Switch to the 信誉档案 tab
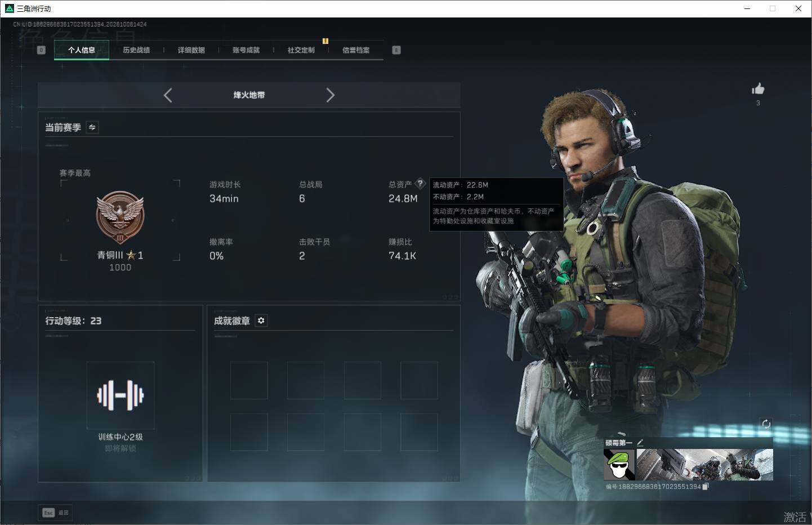This screenshot has width=812, height=525. click(356, 50)
